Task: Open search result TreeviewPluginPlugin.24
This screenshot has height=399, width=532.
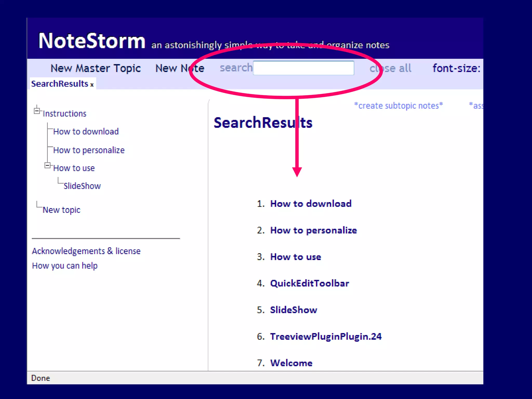Action: 326,336
